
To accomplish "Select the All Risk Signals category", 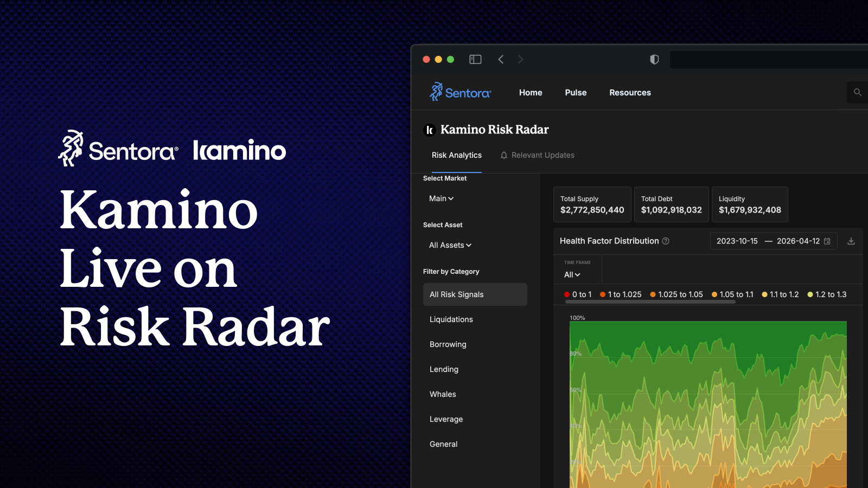I will 475,294.
